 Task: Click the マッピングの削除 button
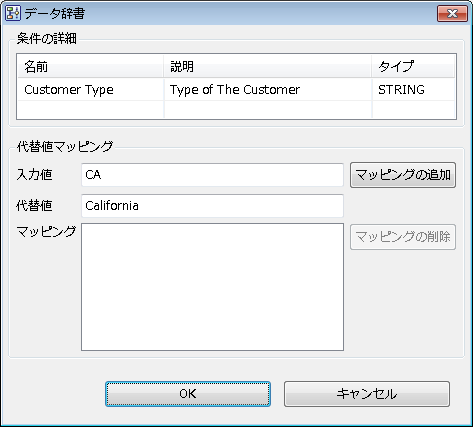(x=403, y=237)
